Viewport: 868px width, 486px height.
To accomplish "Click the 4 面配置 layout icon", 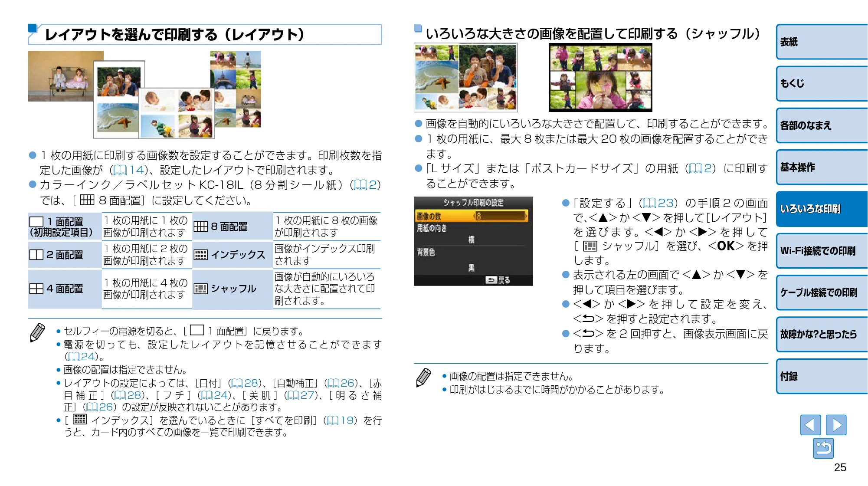I will point(36,289).
